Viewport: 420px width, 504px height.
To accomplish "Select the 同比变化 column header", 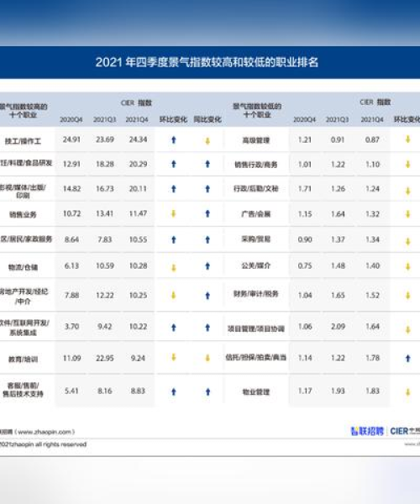I will (207, 119).
